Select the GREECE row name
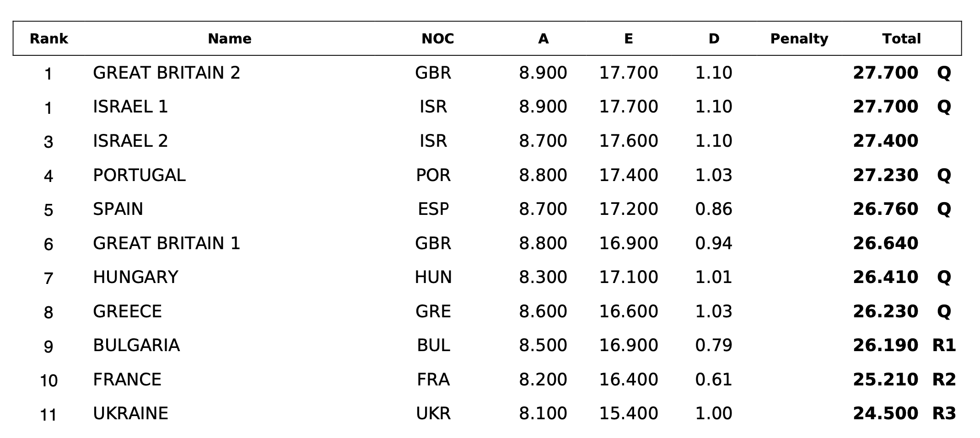The height and width of the screenshot is (438, 980). coord(127,311)
